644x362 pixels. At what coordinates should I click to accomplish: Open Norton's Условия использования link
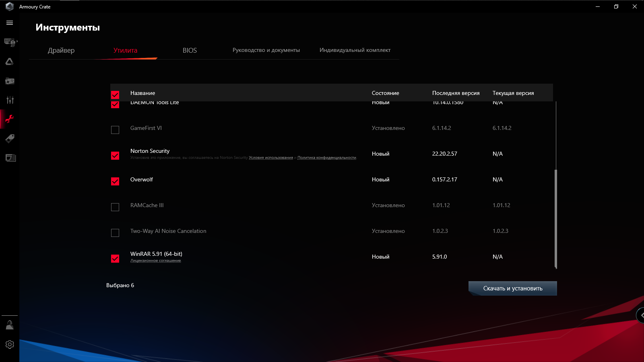tap(271, 158)
